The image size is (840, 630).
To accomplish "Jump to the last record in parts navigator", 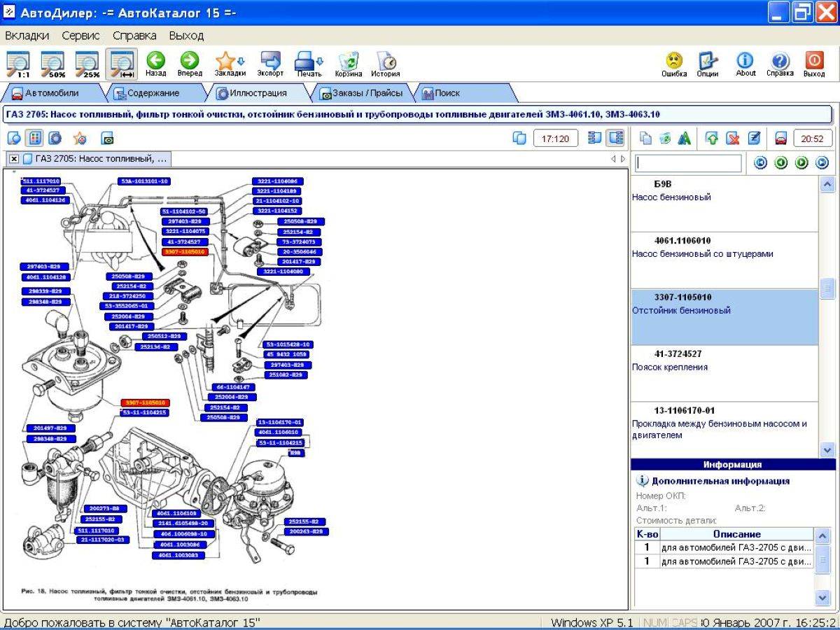I will 822,163.
